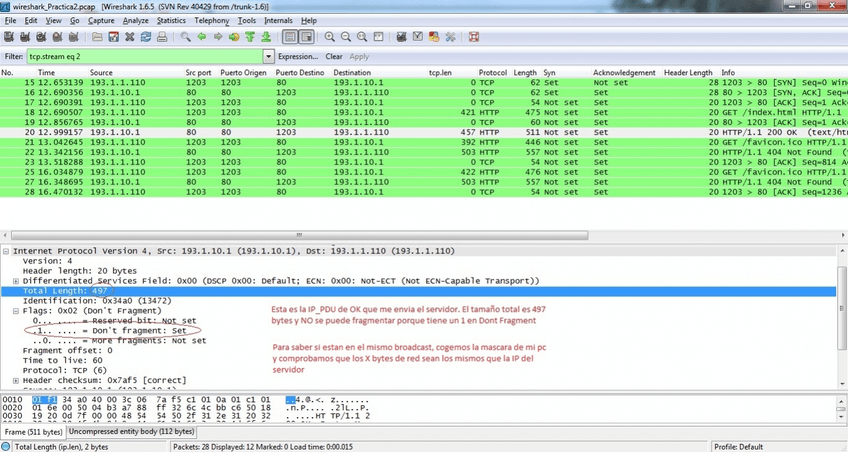848x452 pixels.
Task: Click the Zoom in toolbar icon
Action: 330,37
